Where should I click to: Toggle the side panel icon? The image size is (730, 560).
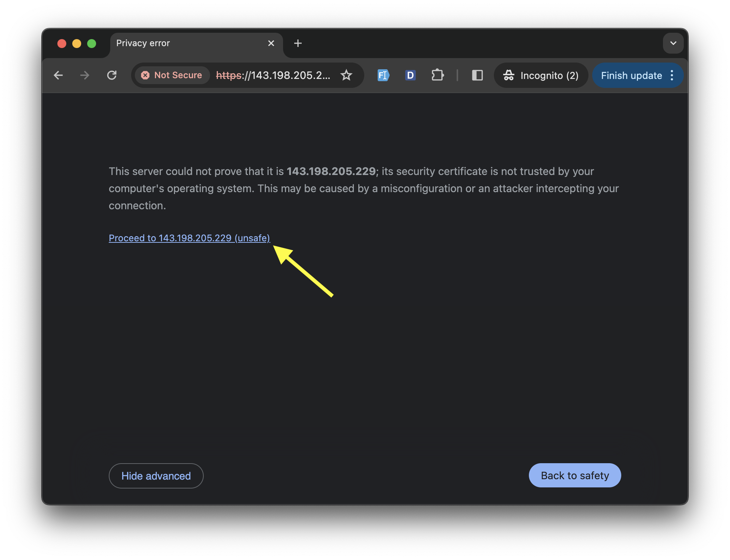click(x=477, y=76)
